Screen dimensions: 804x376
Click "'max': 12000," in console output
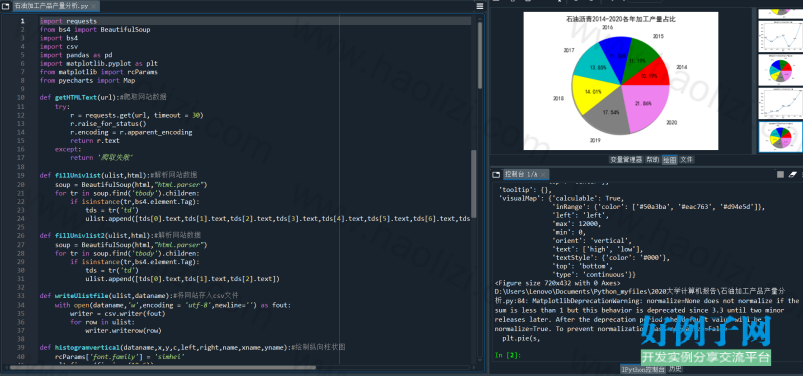[x=576, y=224]
